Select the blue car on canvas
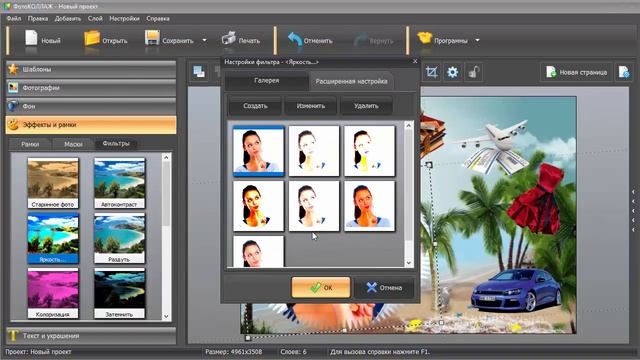This screenshot has height=360, width=640. click(516, 290)
